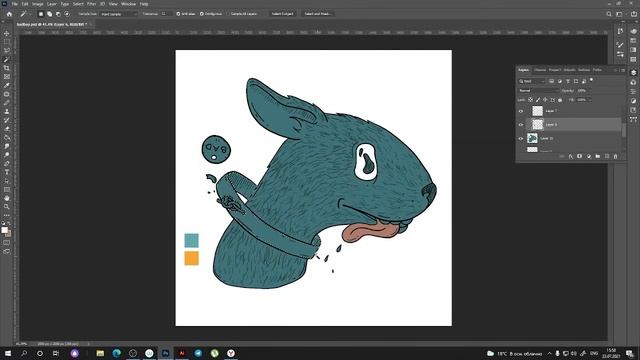Toggle the Anti-alias checkbox

tap(178, 14)
